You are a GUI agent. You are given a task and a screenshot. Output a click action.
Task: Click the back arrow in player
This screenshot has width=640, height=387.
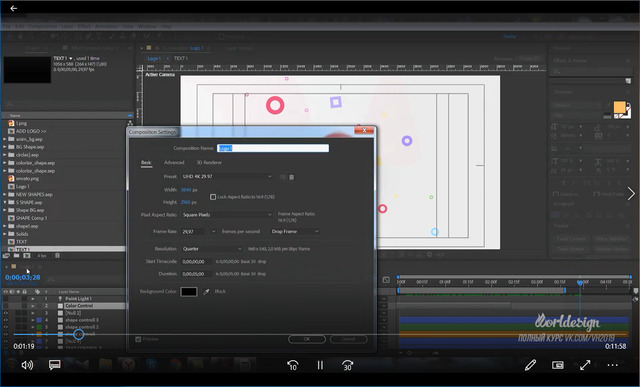[x=13, y=8]
